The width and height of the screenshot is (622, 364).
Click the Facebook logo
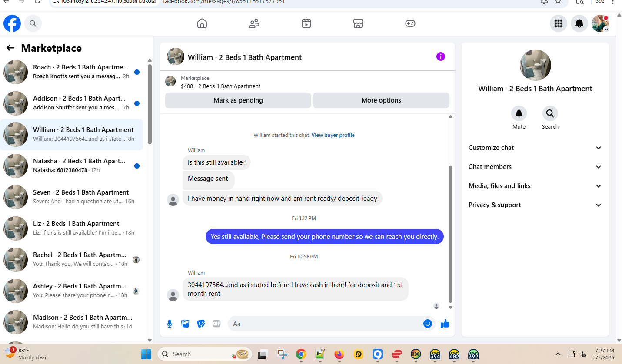(12, 23)
